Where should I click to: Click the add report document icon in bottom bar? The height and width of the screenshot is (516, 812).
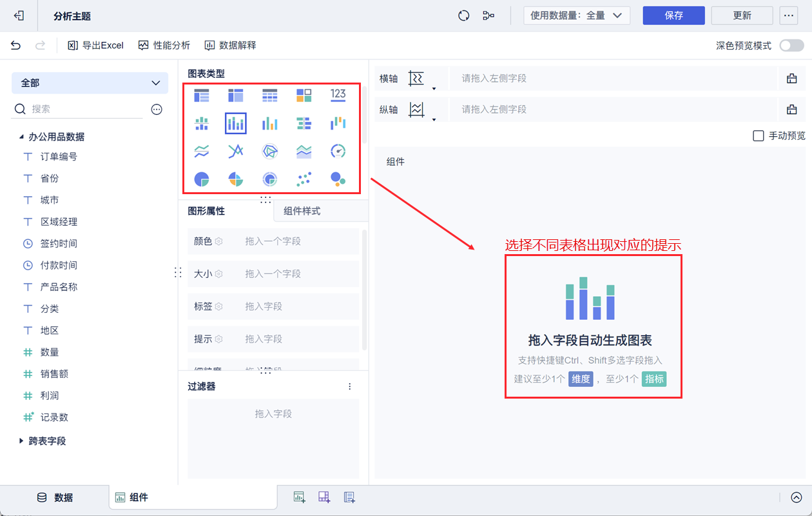point(349,497)
